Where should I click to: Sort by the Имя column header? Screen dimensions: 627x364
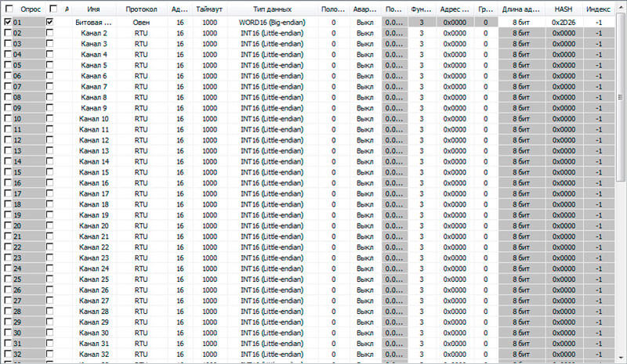(93, 9)
